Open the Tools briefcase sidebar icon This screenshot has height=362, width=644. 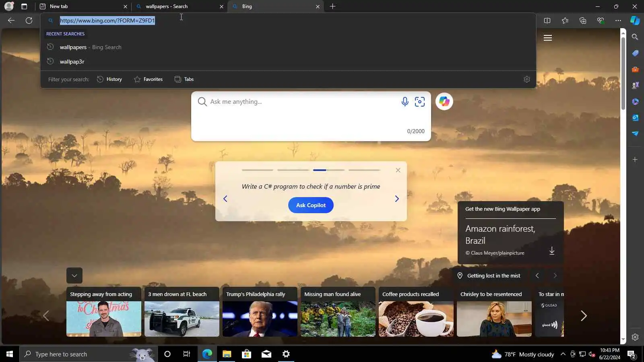click(635, 69)
